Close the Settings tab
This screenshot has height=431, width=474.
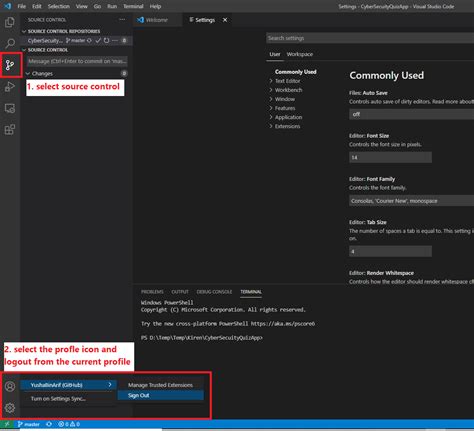[x=225, y=20]
